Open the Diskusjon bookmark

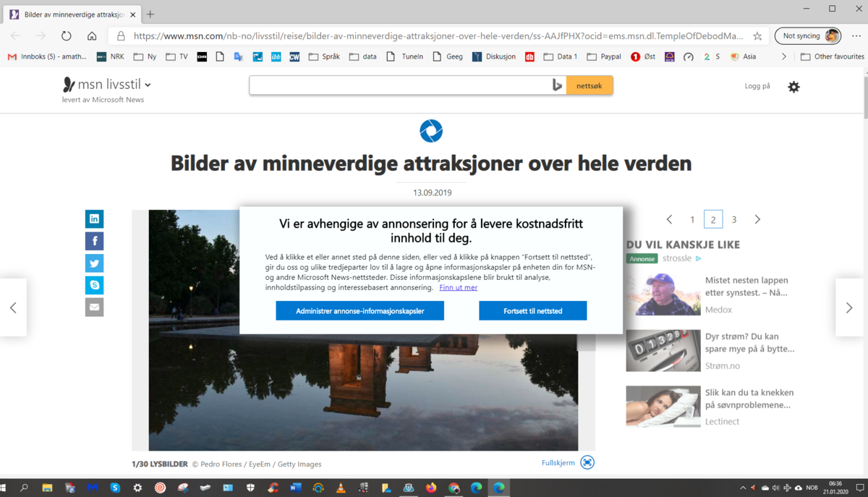point(494,56)
